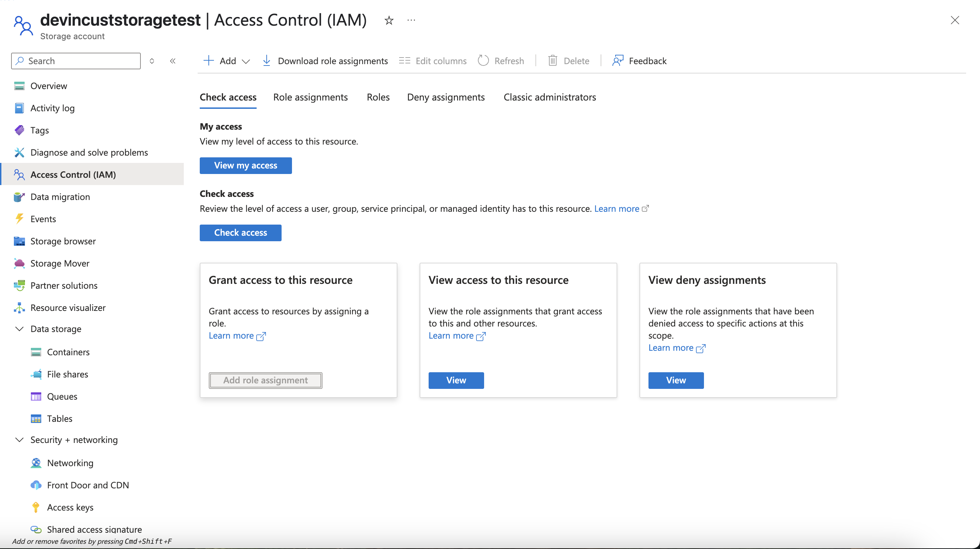This screenshot has height=549, width=980.
Task: Click the blue Check access button
Action: pos(240,233)
